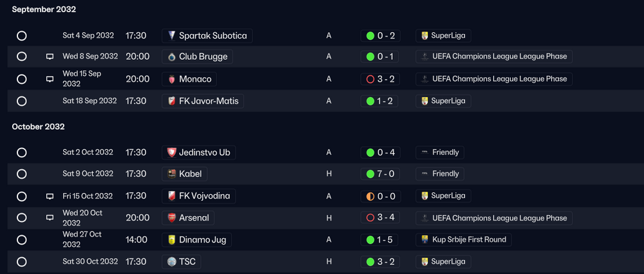This screenshot has width=644, height=274.
Task: Open the Spartak Subotica team button
Action: 207,35
